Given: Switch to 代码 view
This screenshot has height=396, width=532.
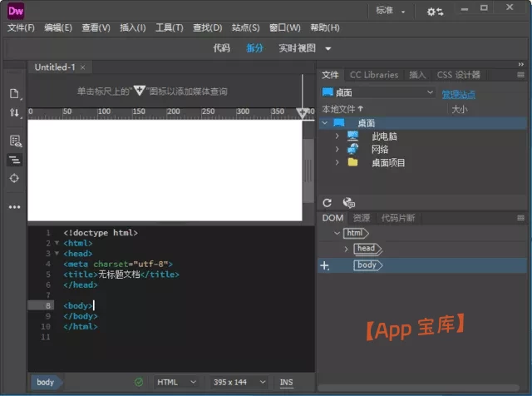Looking at the screenshot, I should [x=222, y=48].
